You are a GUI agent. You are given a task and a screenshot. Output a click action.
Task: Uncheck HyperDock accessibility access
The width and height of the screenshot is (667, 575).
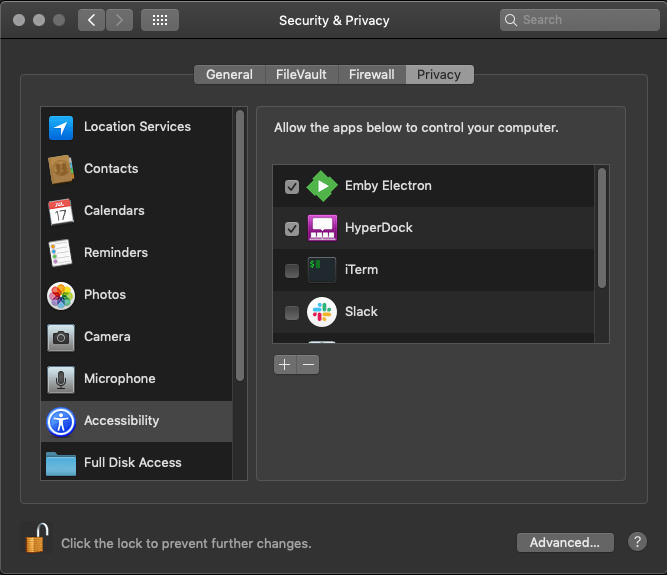tap(292, 228)
